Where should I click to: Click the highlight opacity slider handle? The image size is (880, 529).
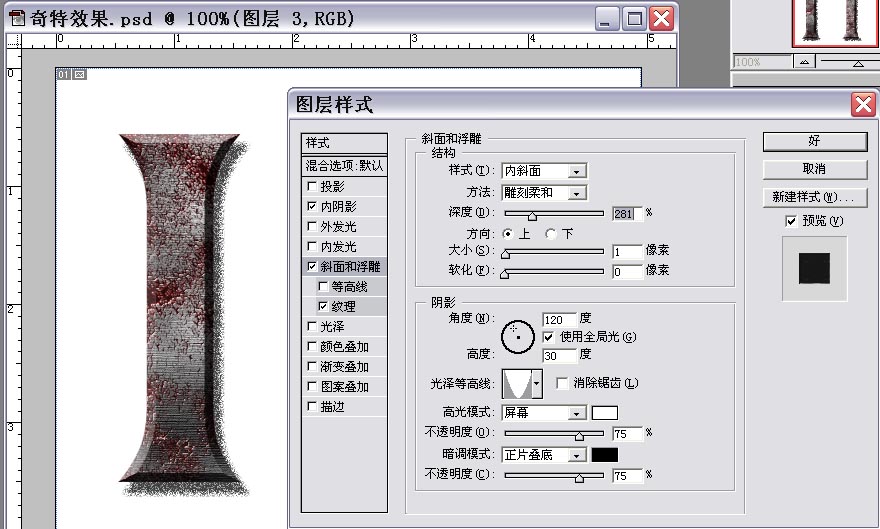tap(579, 436)
